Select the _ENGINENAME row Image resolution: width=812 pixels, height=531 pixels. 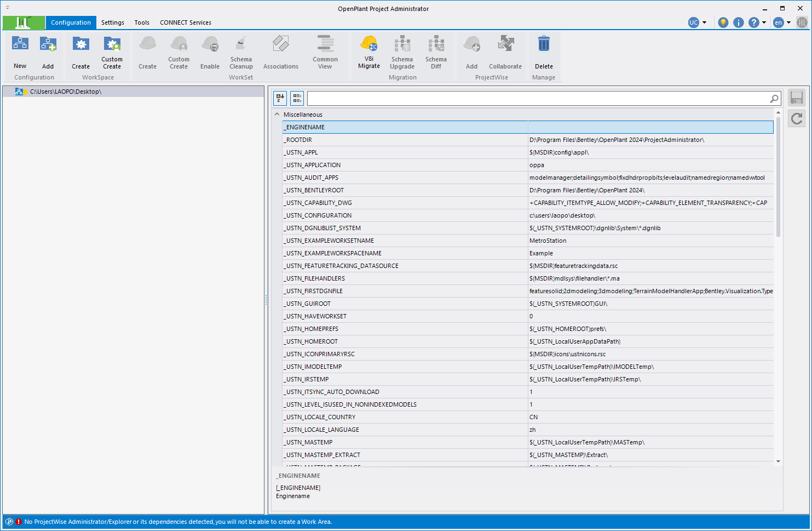point(528,127)
